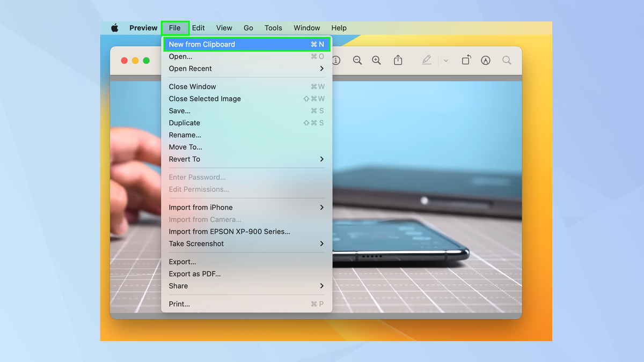Select New from Clipboard
Viewport: 644px width, 362px height.
tap(247, 44)
